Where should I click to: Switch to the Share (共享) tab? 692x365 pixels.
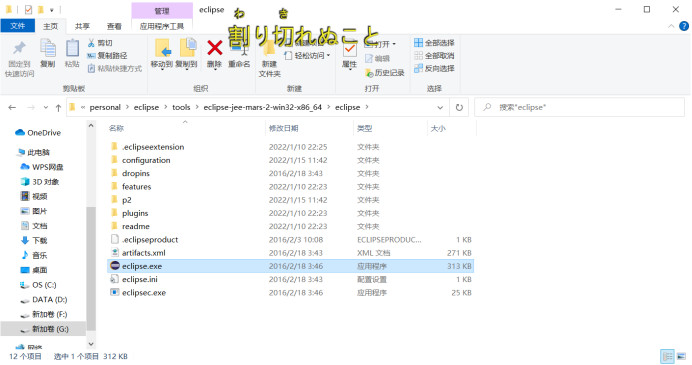pyautogui.click(x=82, y=26)
